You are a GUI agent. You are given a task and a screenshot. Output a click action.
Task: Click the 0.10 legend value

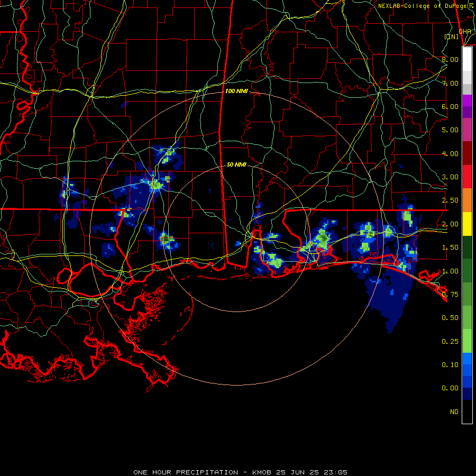click(450, 365)
